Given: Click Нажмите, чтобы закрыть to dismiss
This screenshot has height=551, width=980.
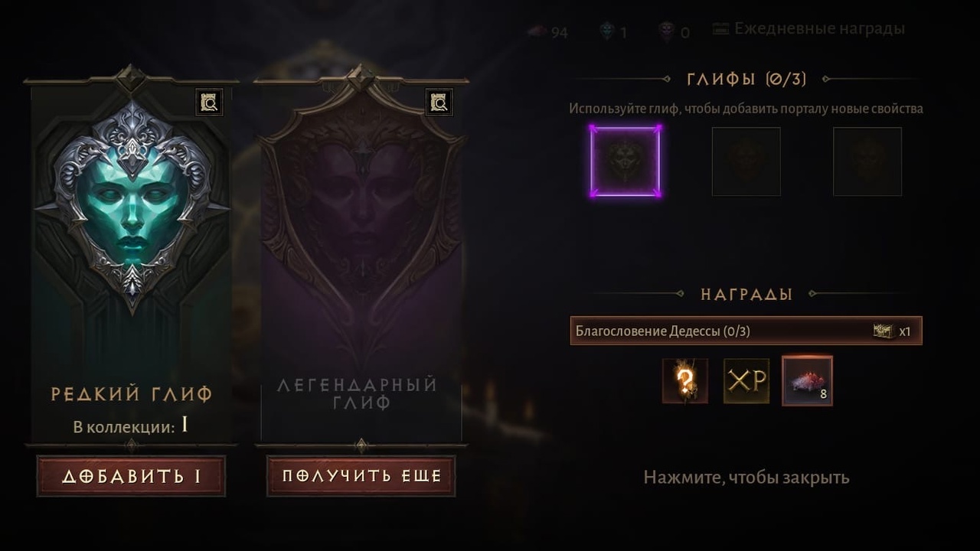Looking at the screenshot, I should click(x=746, y=478).
